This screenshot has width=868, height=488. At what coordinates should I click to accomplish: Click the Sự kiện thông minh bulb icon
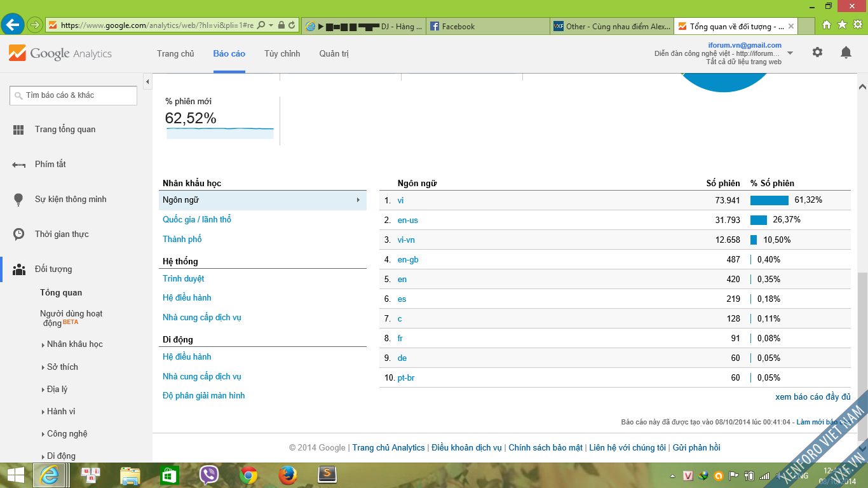click(18, 200)
